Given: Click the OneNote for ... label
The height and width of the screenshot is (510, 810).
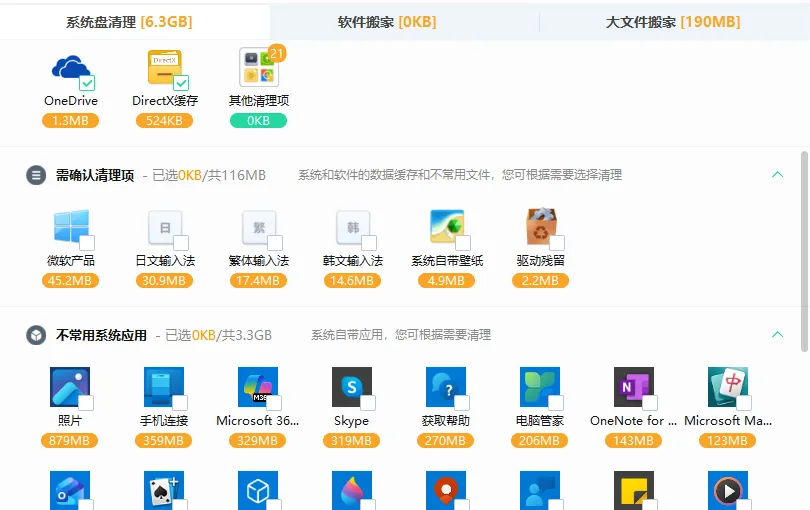Looking at the screenshot, I should (633, 421).
